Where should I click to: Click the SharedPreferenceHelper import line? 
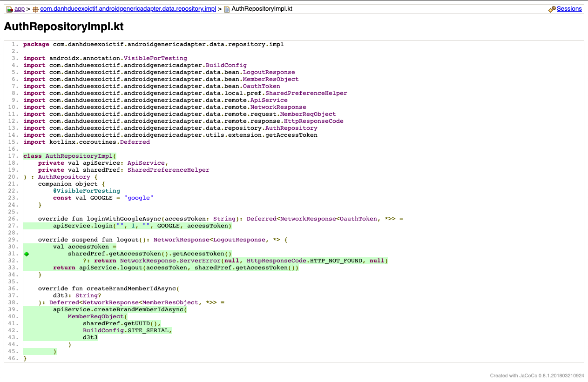coord(185,94)
